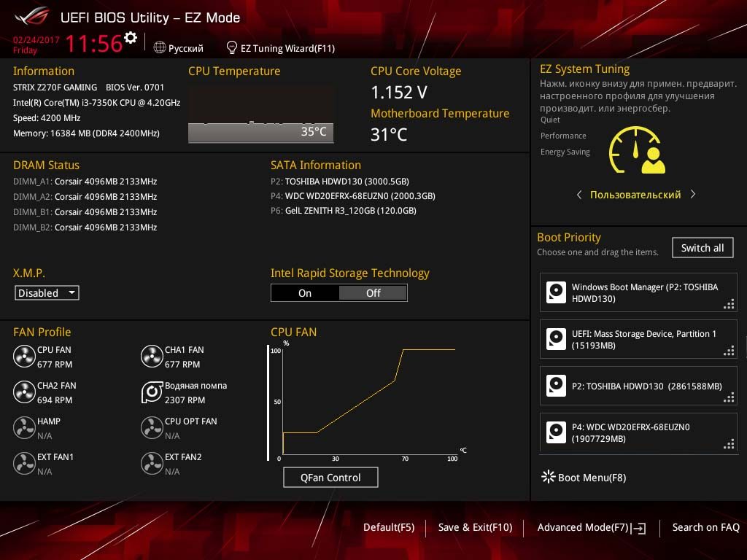
Task: Click the CHA2 FAN fan icon
Action: pyautogui.click(x=24, y=392)
